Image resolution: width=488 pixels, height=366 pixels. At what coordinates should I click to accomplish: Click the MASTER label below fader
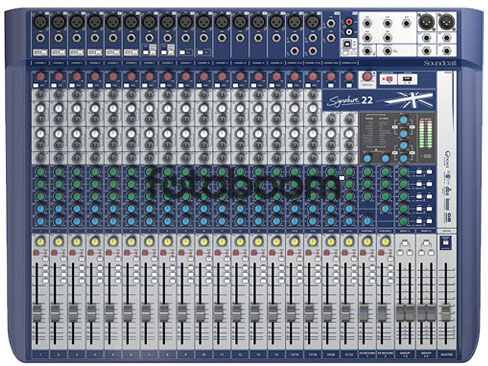(446, 354)
